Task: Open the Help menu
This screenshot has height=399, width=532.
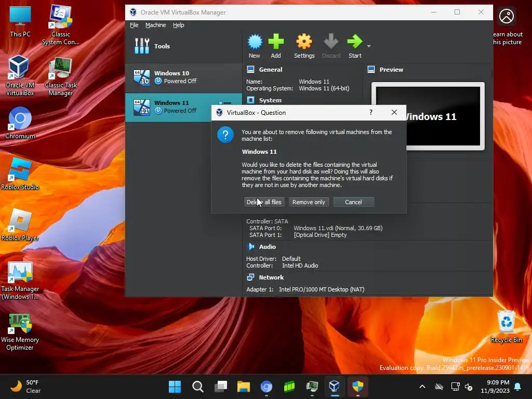Action: coord(179,25)
